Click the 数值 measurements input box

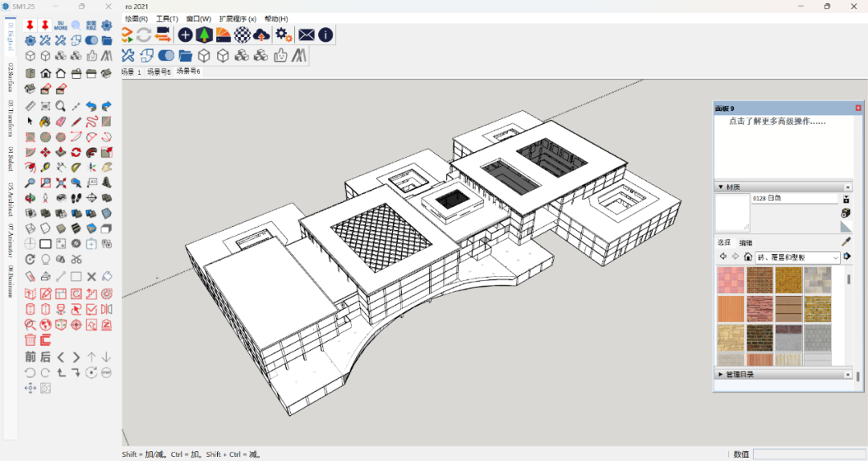pos(809,454)
